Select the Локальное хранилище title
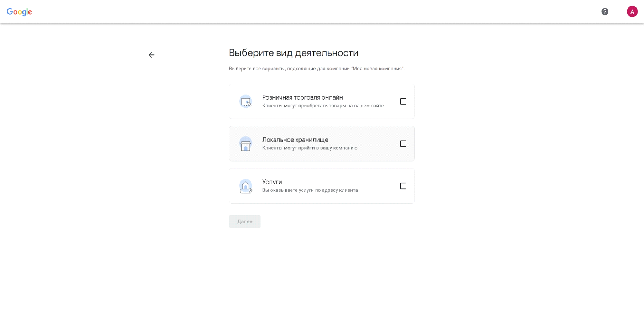 pos(295,140)
